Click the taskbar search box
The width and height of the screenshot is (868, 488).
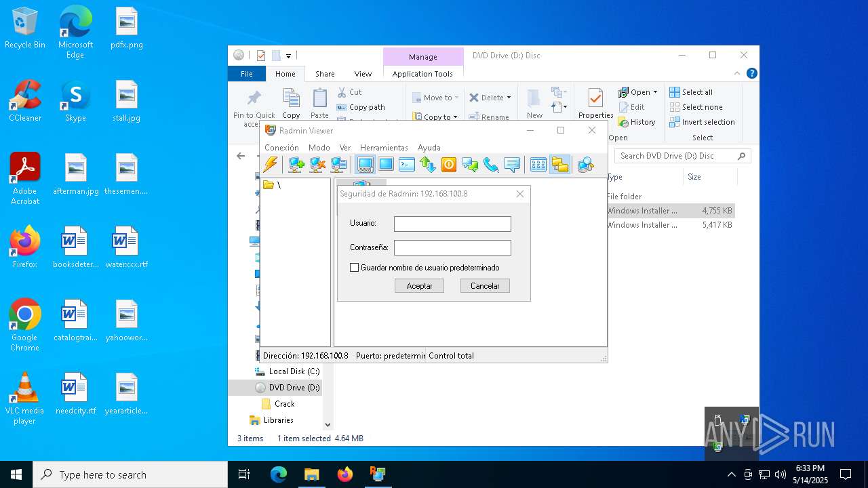[130, 474]
